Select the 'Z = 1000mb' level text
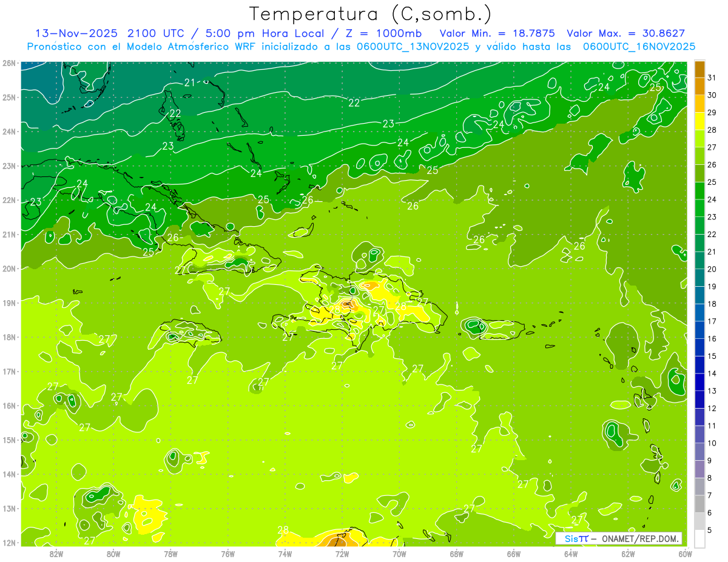 coord(383,33)
